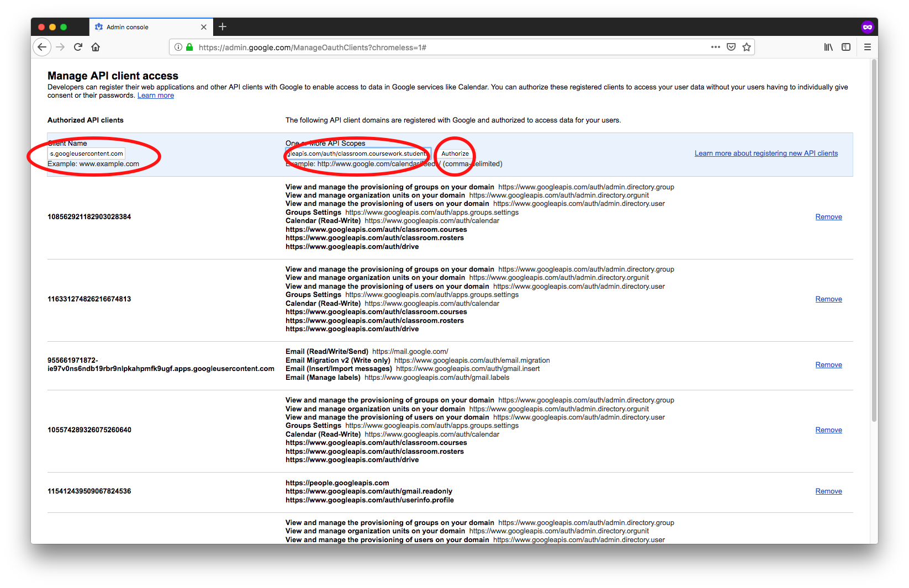Click the site security lock icon

coord(189,47)
